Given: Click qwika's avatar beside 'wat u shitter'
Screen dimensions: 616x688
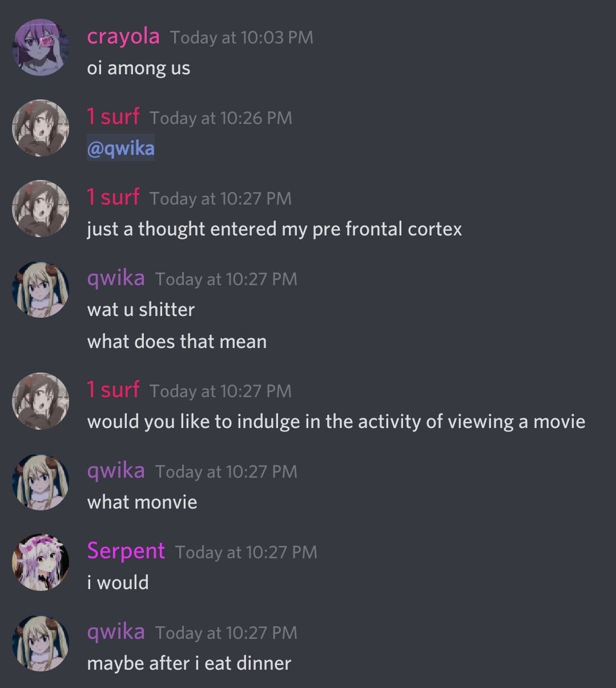Looking at the screenshot, I should tap(41, 289).
